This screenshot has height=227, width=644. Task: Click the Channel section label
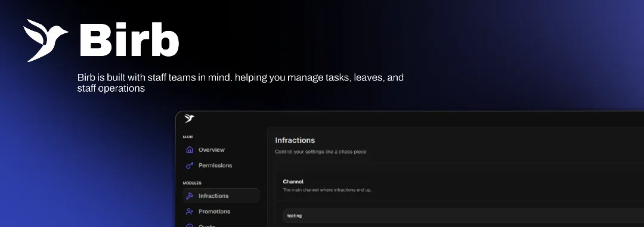click(x=293, y=182)
